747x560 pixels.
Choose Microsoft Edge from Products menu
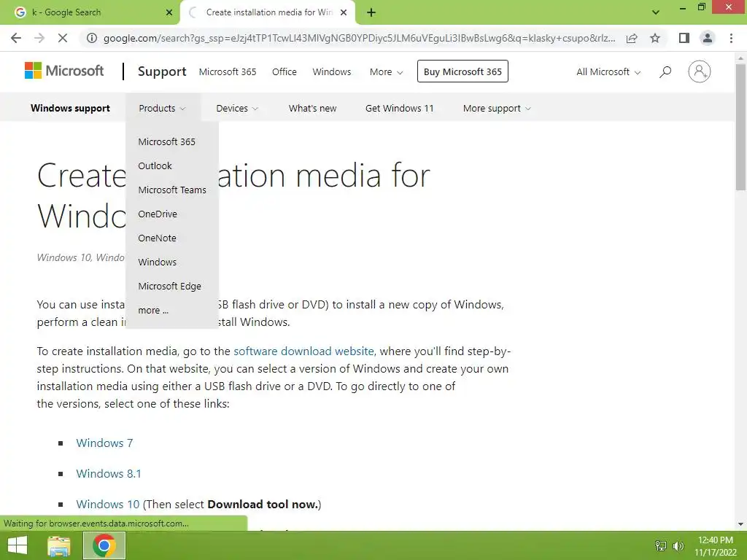click(169, 286)
